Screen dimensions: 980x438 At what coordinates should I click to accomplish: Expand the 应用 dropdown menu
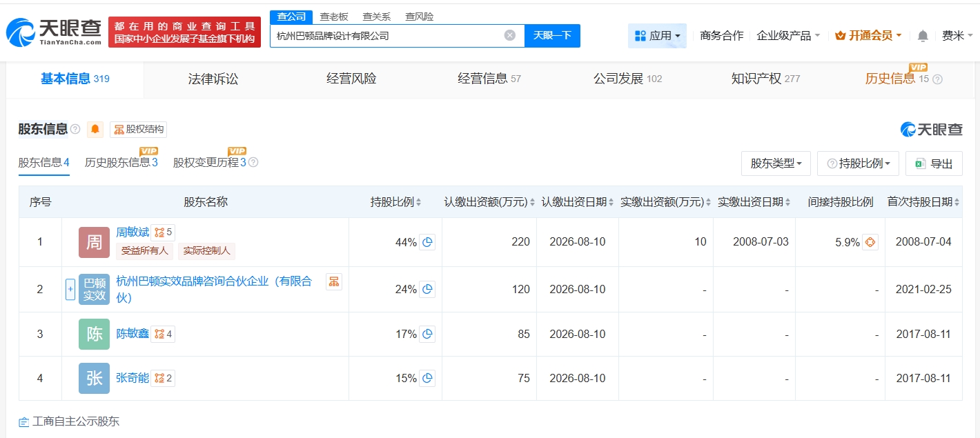tap(657, 36)
